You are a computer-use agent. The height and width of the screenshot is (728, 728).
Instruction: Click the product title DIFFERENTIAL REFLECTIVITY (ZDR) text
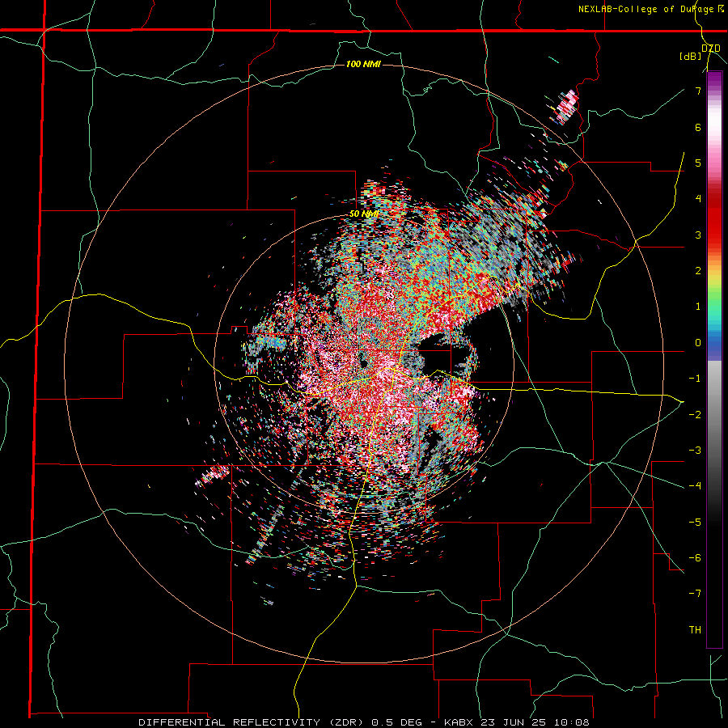[253, 722]
